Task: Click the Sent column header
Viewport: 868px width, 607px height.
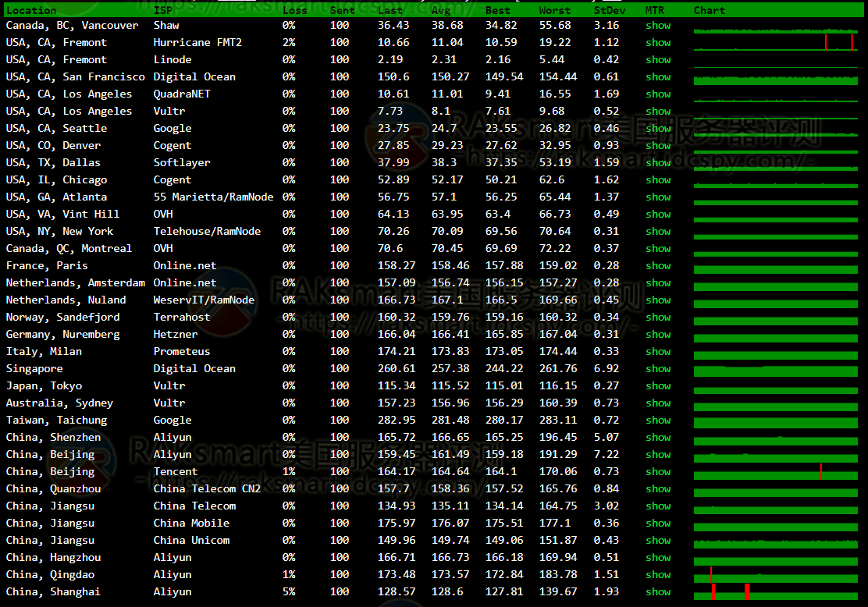Action: tap(342, 10)
